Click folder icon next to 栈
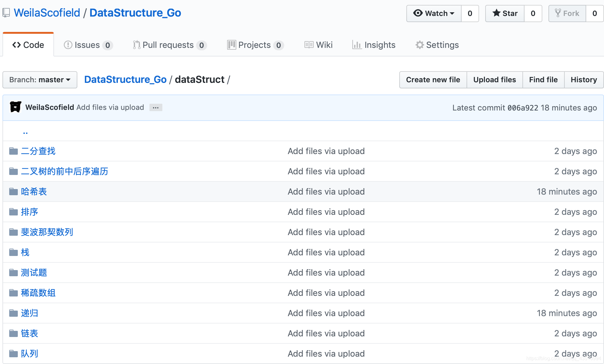 (14, 252)
